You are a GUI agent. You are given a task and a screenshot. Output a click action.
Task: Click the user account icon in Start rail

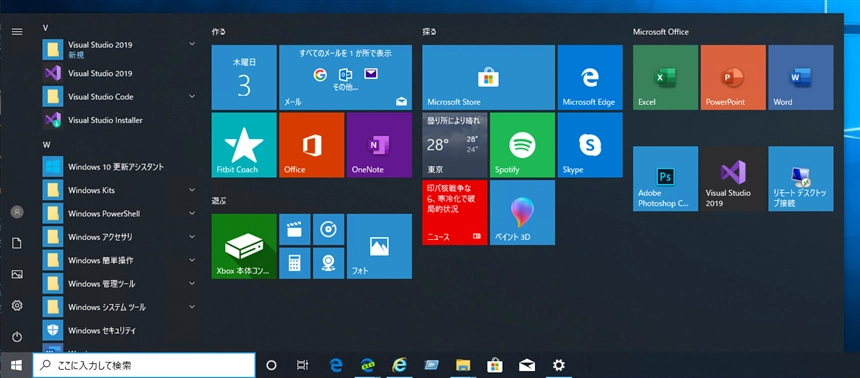(x=17, y=212)
